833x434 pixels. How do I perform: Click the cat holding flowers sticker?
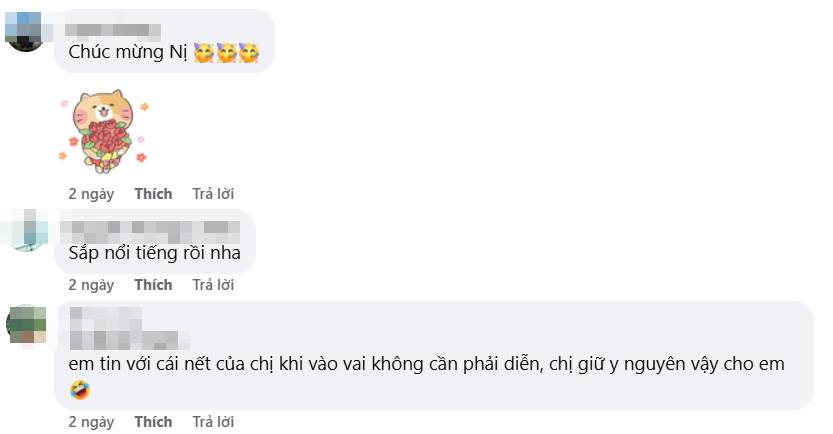(x=103, y=131)
